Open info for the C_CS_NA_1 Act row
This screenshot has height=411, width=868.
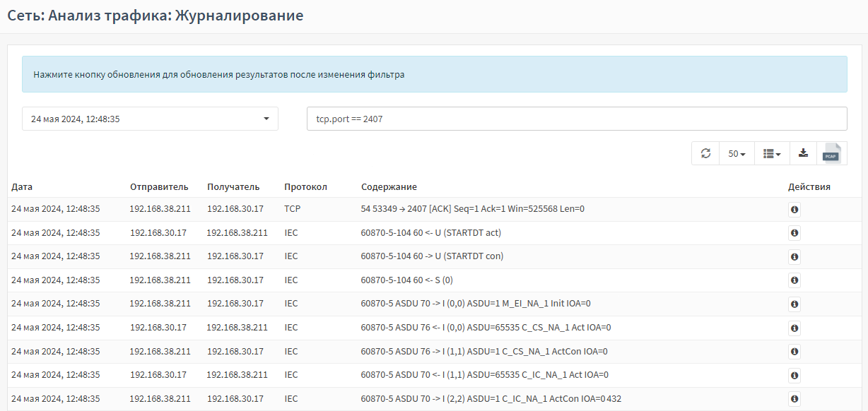(794, 328)
